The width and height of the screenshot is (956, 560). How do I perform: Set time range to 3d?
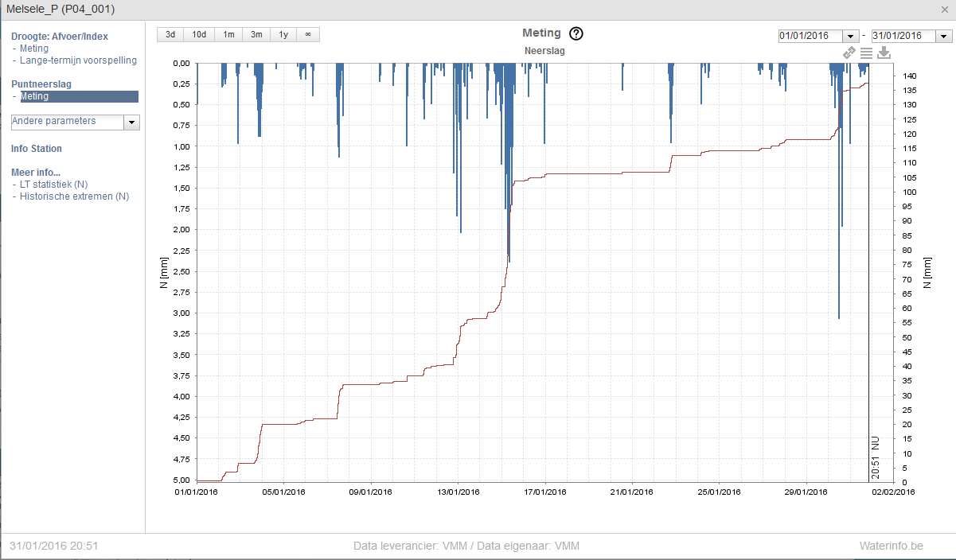170,34
